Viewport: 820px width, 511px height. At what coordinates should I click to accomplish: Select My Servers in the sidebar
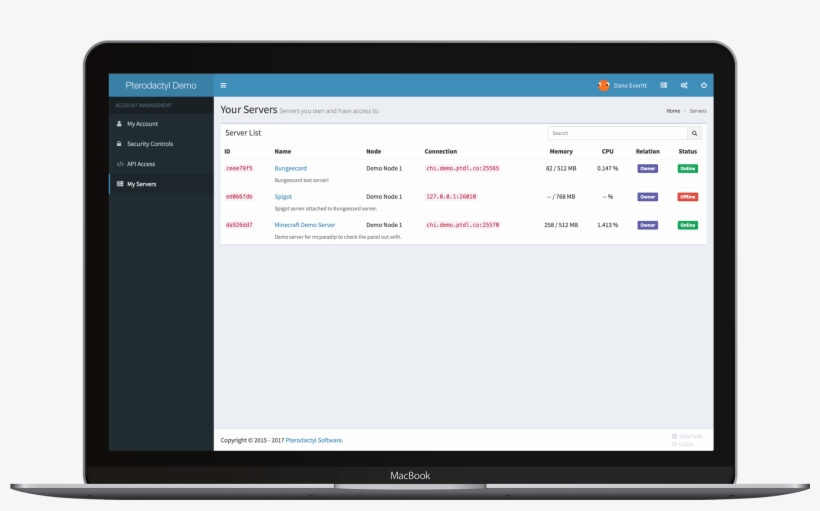click(141, 184)
